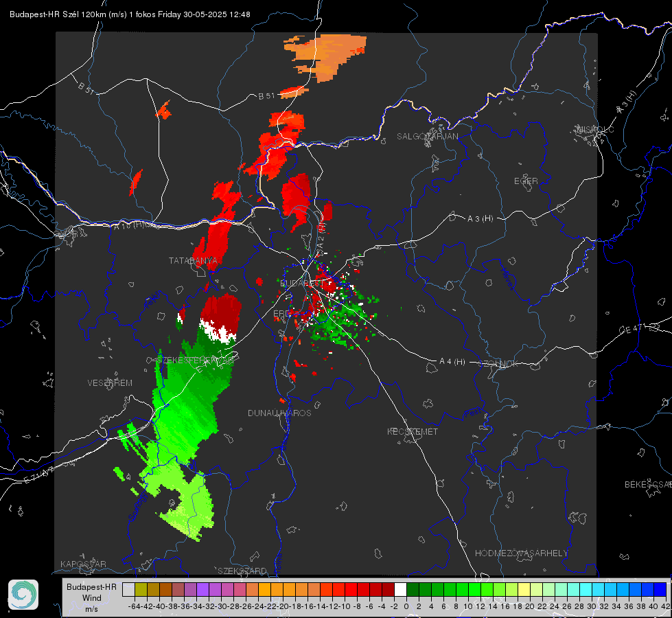
Task: Click the 42 value on the wind scale
Action: [x=666, y=606]
